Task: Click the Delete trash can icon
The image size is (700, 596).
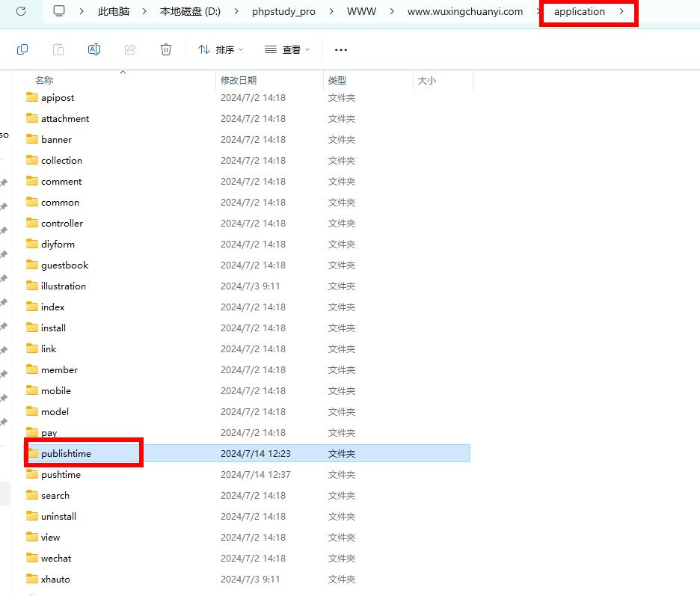Action: (x=166, y=49)
